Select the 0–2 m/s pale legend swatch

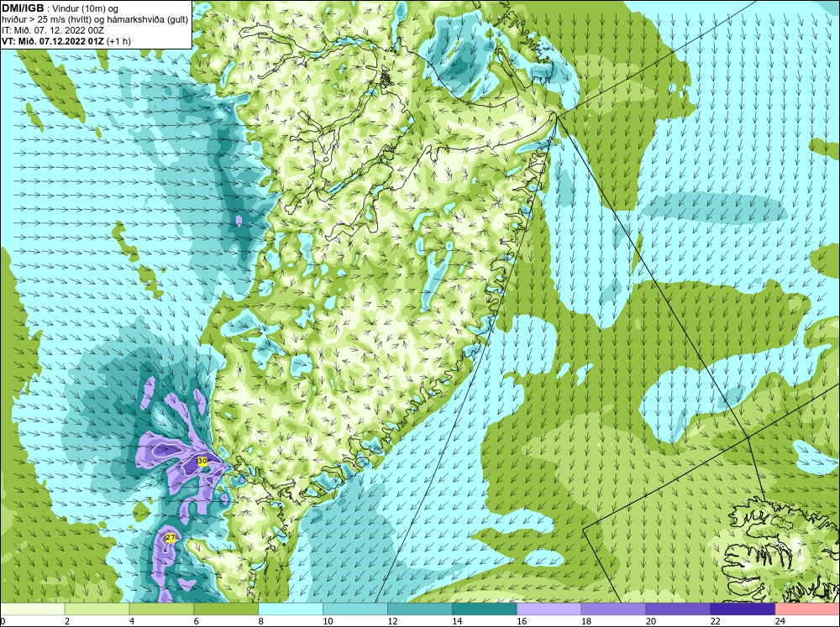coord(32,609)
